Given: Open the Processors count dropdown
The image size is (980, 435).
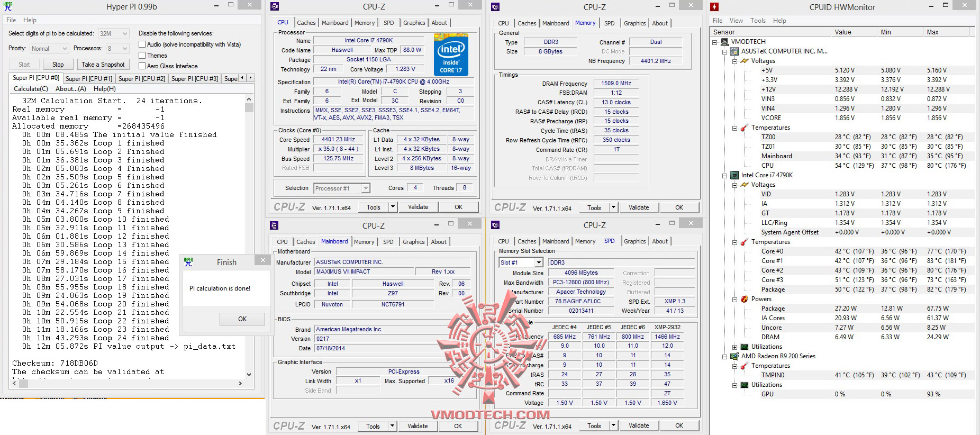Looking at the screenshot, I should click(117, 48).
